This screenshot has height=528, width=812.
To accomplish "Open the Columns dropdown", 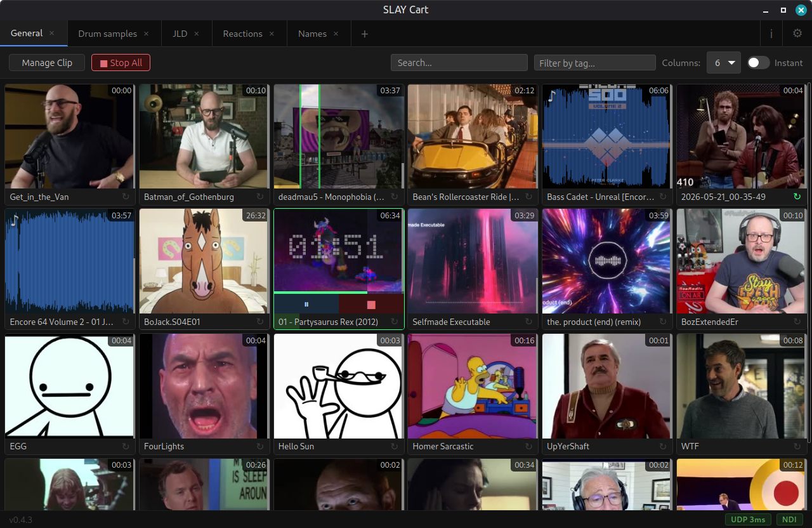I will tap(724, 63).
